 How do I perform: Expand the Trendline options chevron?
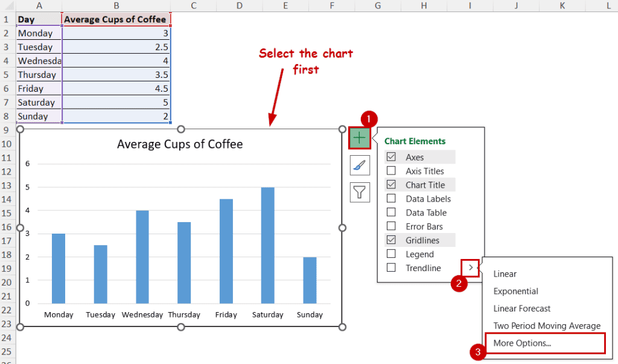pyautogui.click(x=470, y=267)
